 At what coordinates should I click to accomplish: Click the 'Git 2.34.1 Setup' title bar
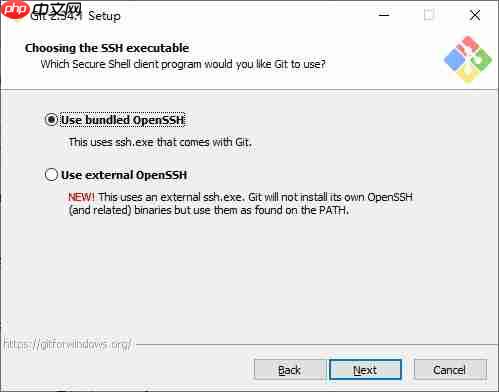point(75,16)
